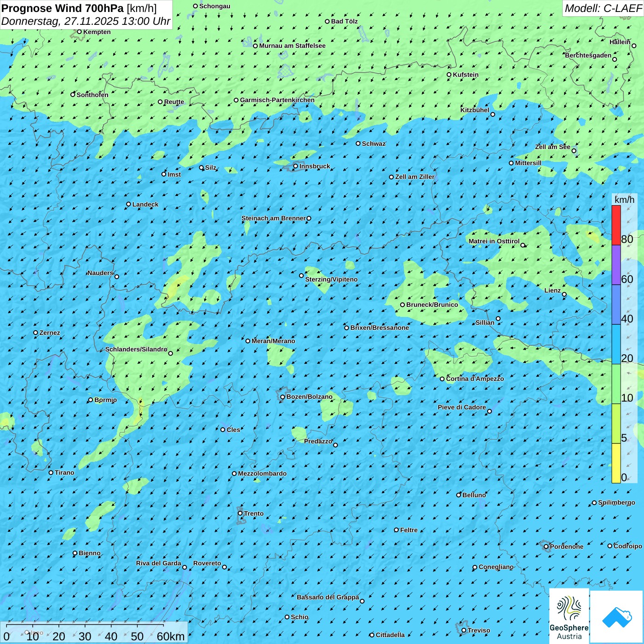Click the "60km" scale bar label
Image resolution: width=644 pixels, height=644 pixels.
pyautogui.click(x=171, y=636)
